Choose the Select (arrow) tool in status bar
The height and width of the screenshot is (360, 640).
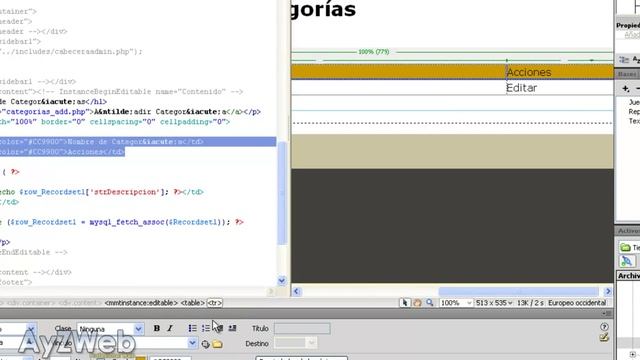(404, 303)
